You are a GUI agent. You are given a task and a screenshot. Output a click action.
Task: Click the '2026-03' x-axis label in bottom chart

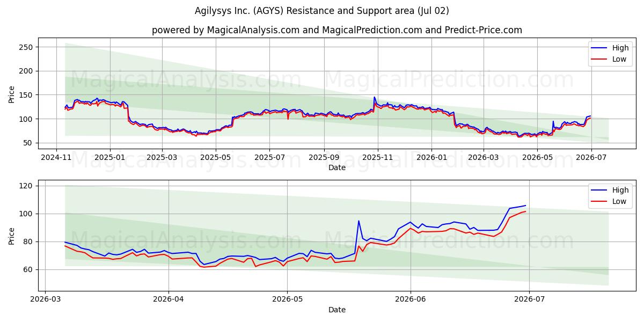pyautogui.click(x=45, y=300)
